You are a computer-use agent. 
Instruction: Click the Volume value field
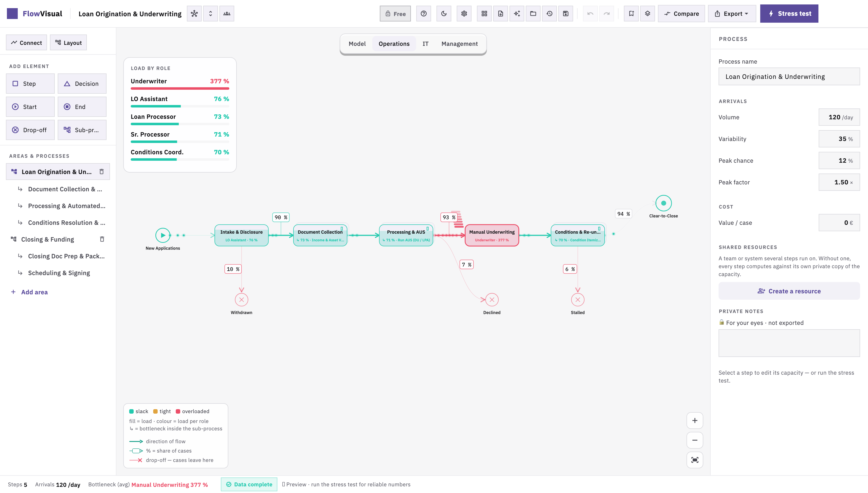tap(839, 117)
